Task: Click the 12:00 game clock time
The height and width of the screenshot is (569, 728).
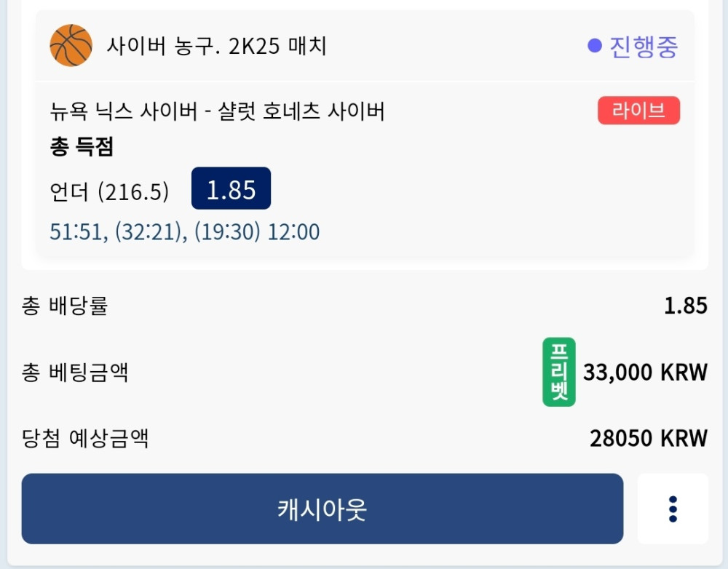Action: coord(293,232)
